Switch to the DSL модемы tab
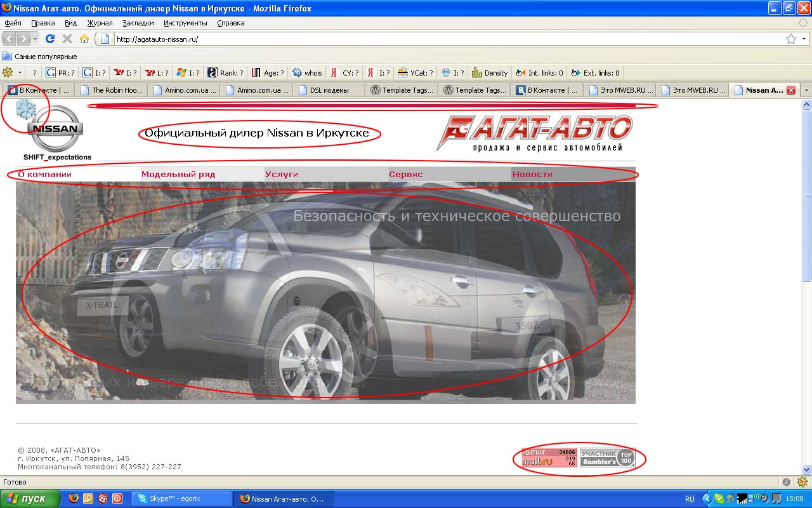 coord(329,90)
